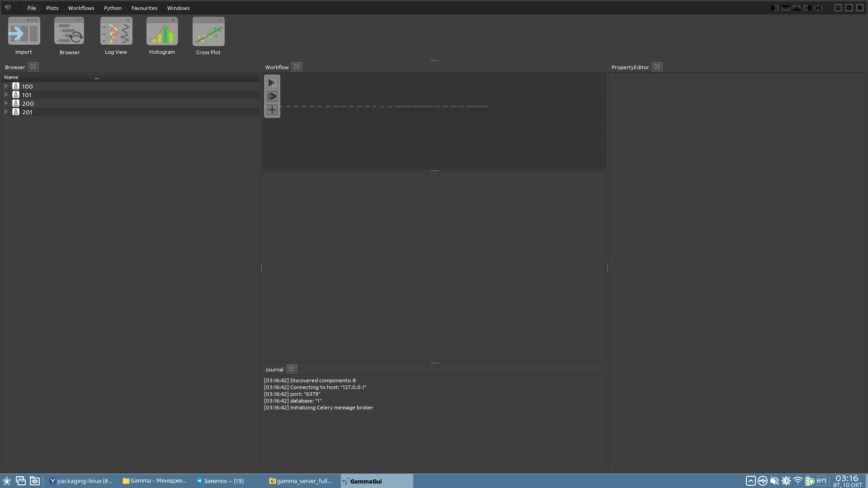Open the Cross Plot tool
Image resolution: width=868 pixels, height=488 pixels.
click(208, 32)
